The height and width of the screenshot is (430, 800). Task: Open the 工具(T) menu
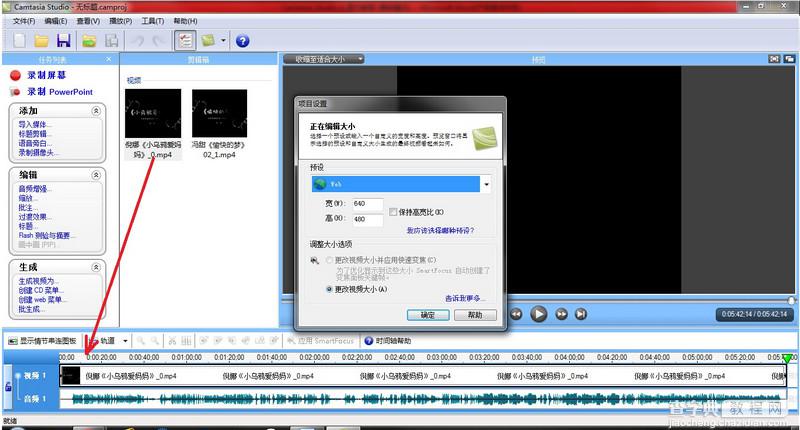click(x=153, y=21)
